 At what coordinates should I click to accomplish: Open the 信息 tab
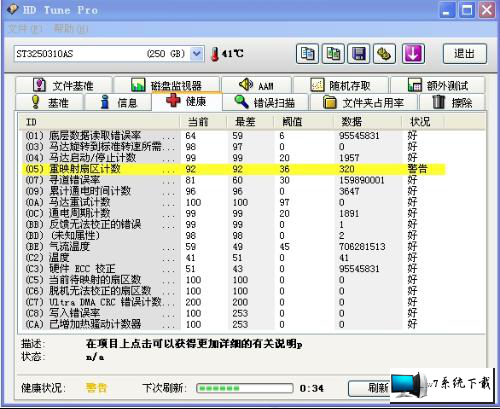[x=119, y=102]
